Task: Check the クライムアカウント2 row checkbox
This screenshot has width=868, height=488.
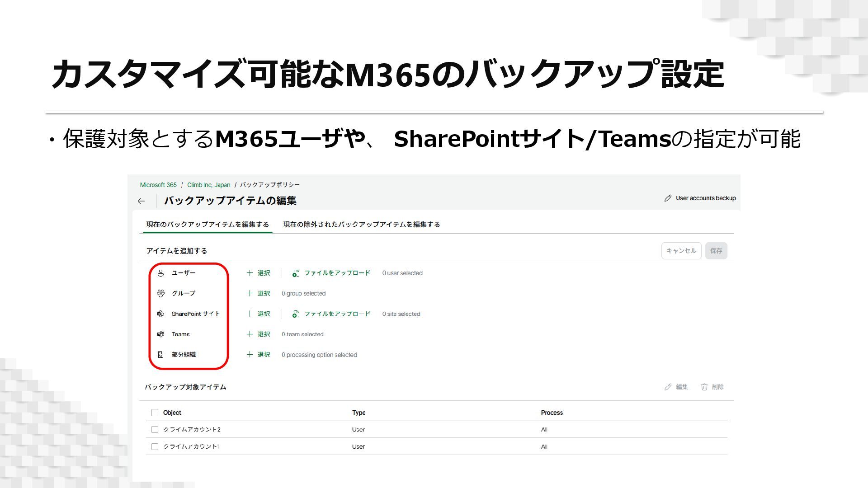Action: 155,430
